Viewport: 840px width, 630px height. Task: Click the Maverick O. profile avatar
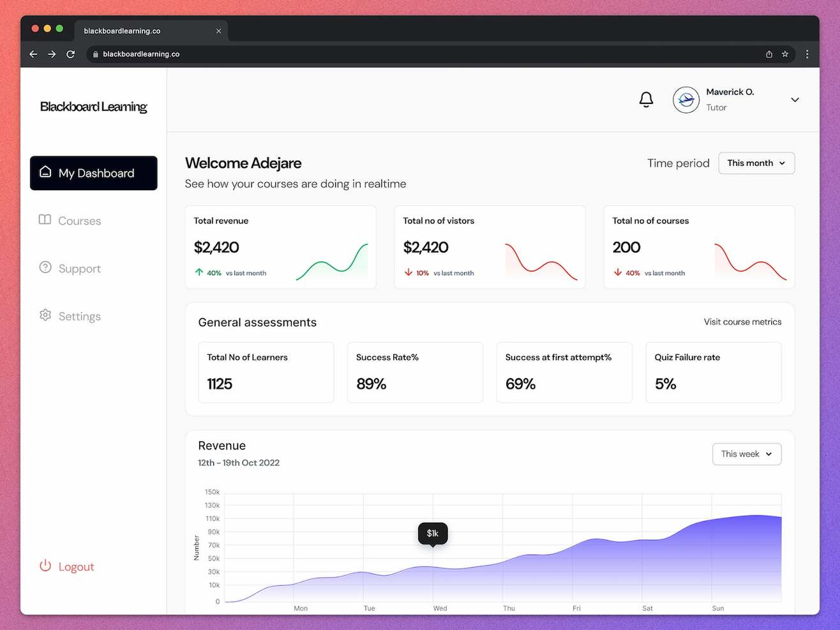click(686, 100)
